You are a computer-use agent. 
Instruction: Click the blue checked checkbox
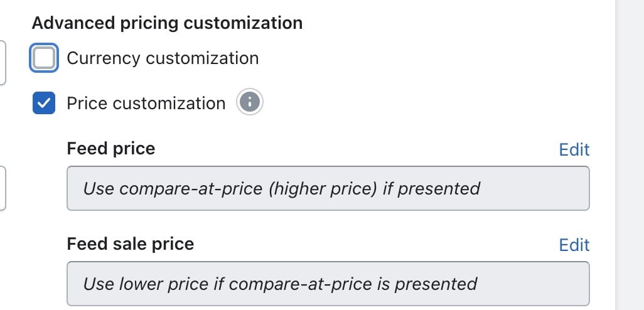pyautogui.click(x=43, y=103)
